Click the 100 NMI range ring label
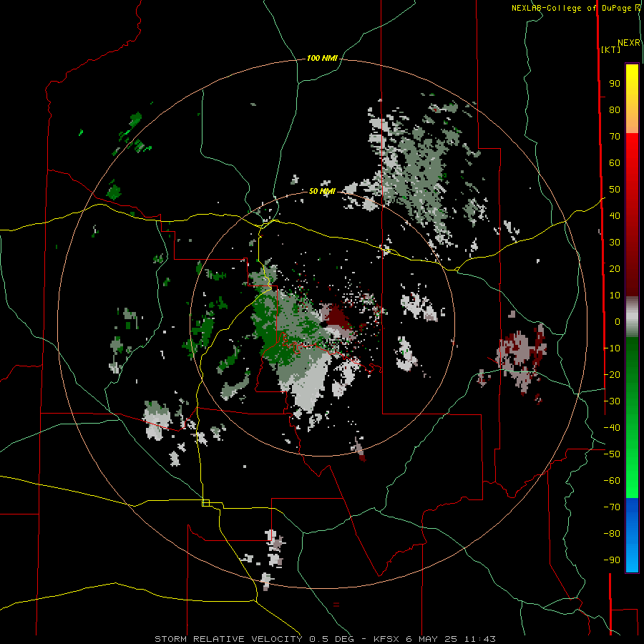This screenshot has width=644, height=644. pos(322,58)
